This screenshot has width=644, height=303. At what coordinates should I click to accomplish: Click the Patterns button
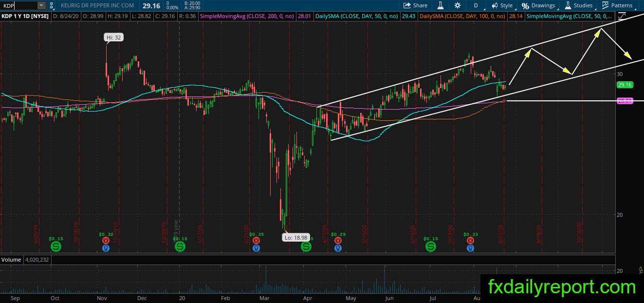coord(617,5)
